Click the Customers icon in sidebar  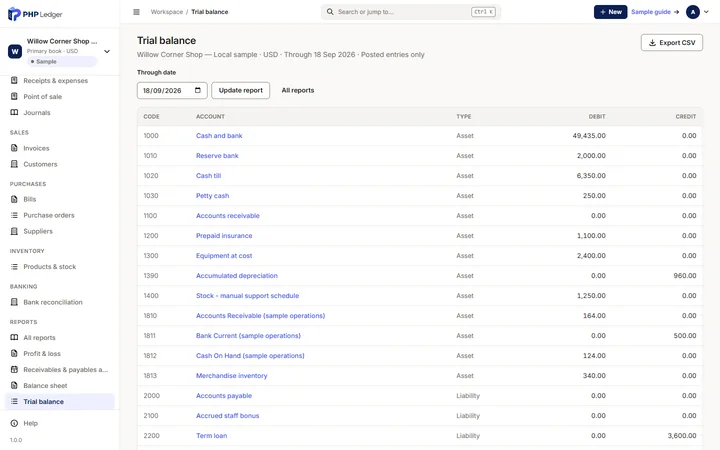click(x=14, y=164)
